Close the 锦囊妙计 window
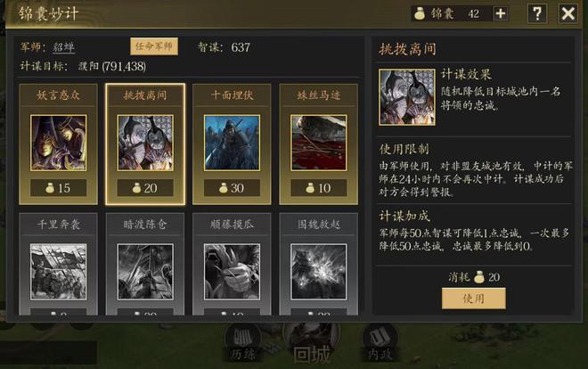The image size is (588, 369). click(x=568, y=14)
